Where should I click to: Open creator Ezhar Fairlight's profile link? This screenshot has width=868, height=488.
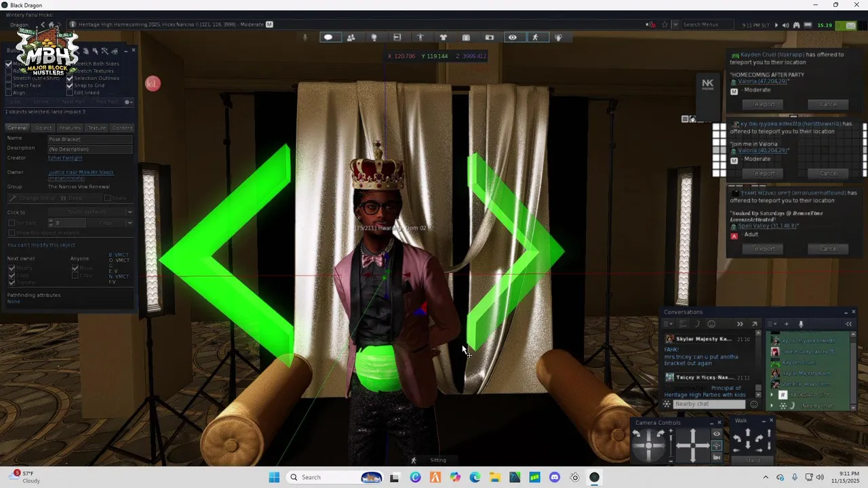[x=65, y=158]
